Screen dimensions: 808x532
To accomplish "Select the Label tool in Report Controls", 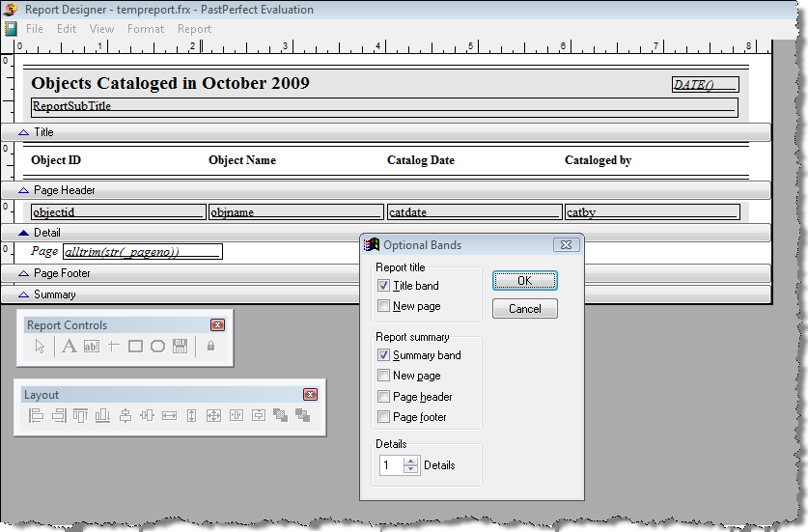I will (x=70, y=347).
